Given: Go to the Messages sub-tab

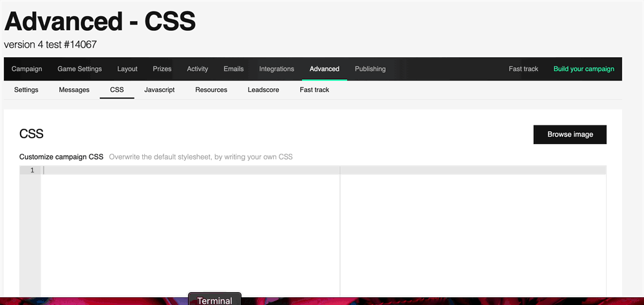Looking at the screenshot, I should (74, 89).
